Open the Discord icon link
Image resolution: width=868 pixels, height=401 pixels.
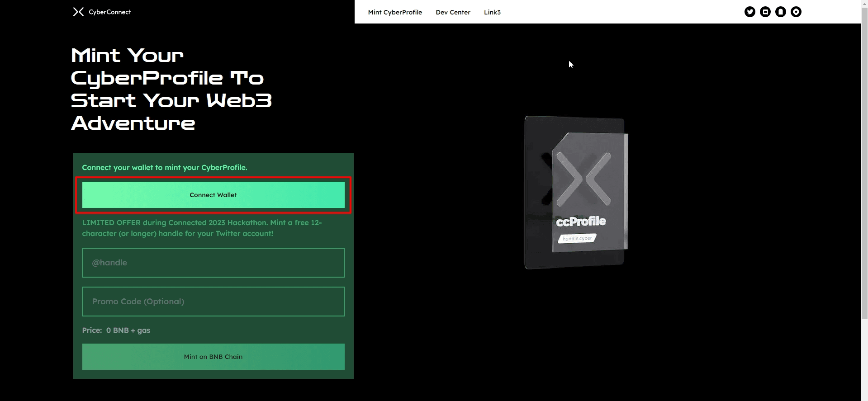(x=765, y=12)
